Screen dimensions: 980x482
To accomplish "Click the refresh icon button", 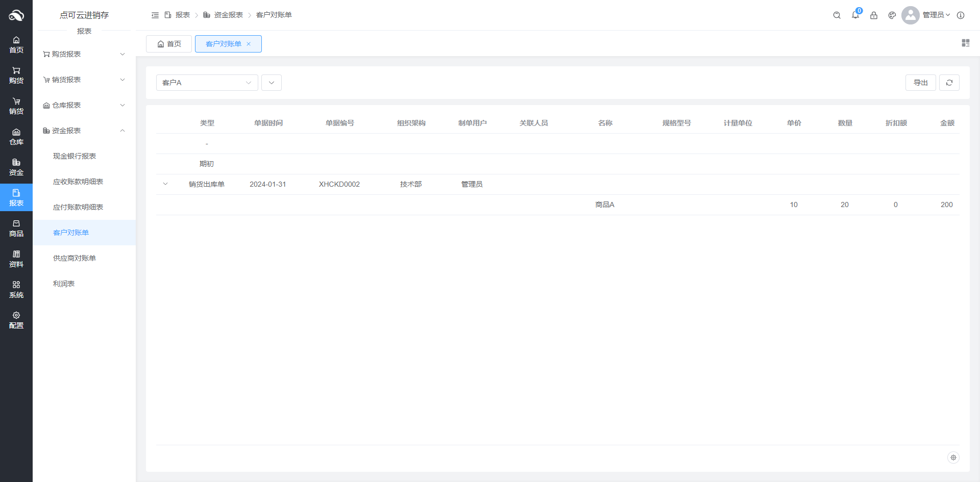I will point(949,83).
